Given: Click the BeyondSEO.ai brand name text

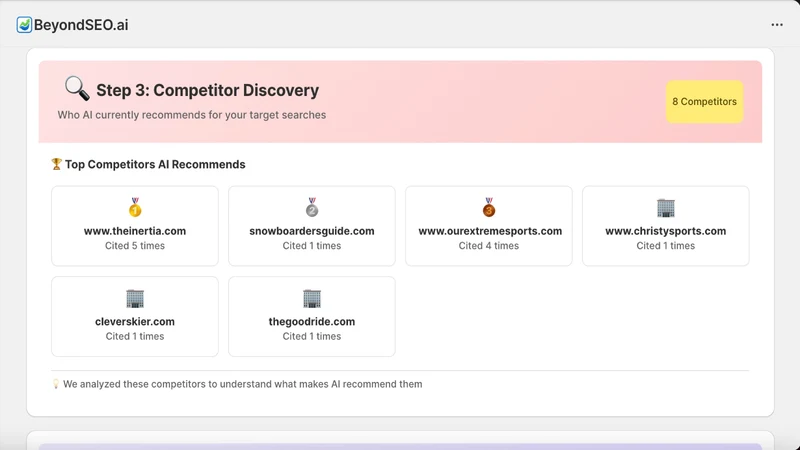Looking at the screenshot, I should click(x=81, y=25).
